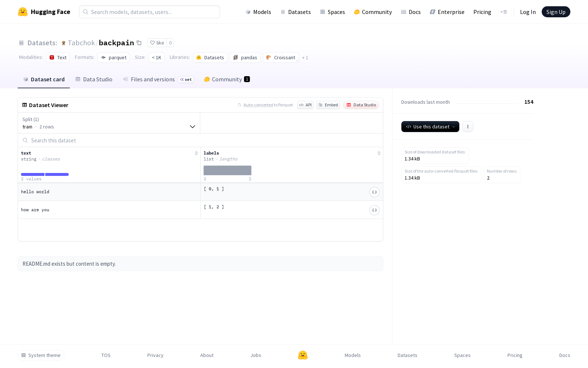Click the labels lengths histogram bar
Screen dimensions: 588x368
[x=227, y=170]
